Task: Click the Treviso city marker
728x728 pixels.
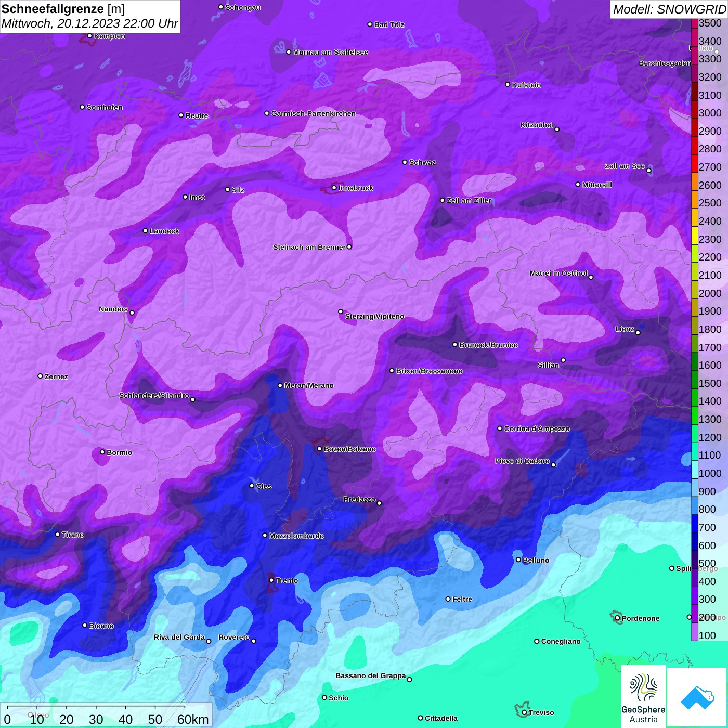Action: tap(524, 712)
